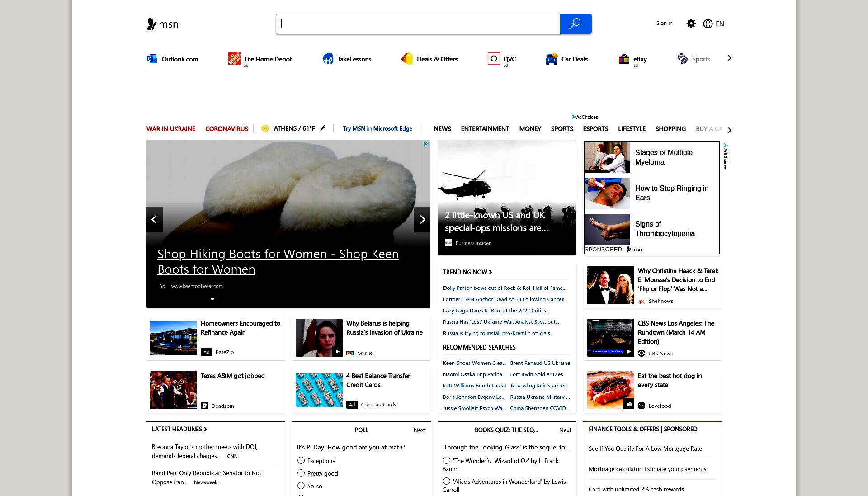868x496 pixels.
Task: Open Latest Headlines section
Action: [x=179, y=429]
